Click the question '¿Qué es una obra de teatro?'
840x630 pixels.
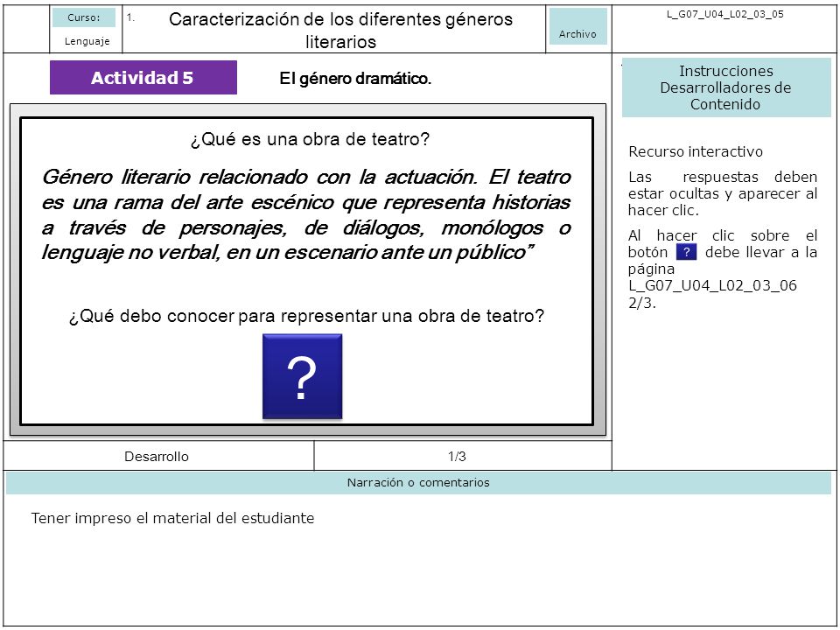[310, 139]
